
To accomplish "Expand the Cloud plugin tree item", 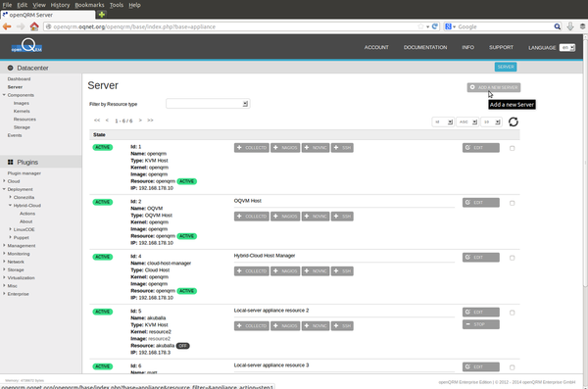I will point(14,181).
